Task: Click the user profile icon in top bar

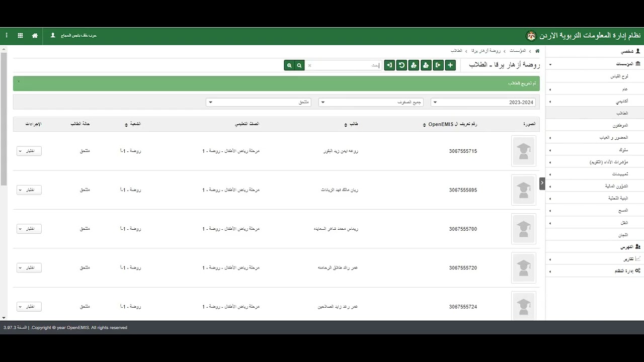Action: coord(53,36)
